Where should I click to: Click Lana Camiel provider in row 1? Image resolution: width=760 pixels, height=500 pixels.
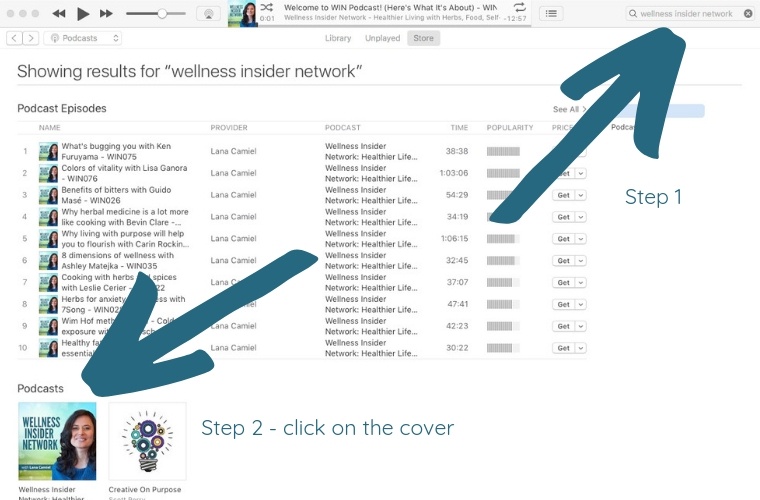point(233,151)
